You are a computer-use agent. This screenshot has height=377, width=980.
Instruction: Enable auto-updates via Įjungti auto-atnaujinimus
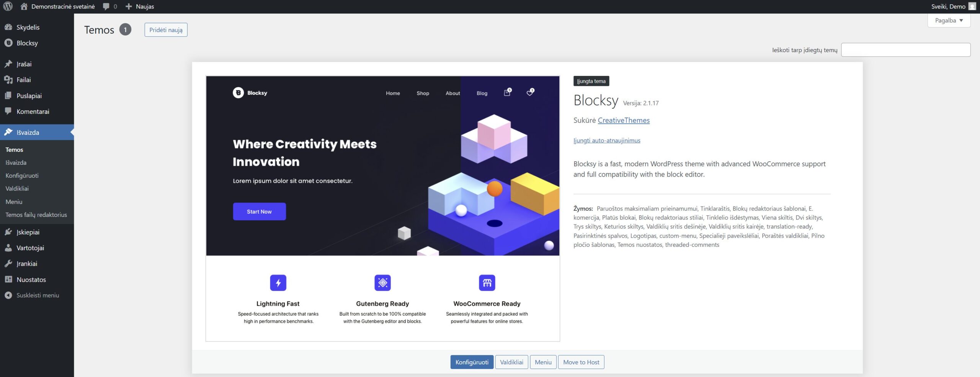[x=606, y=141]
